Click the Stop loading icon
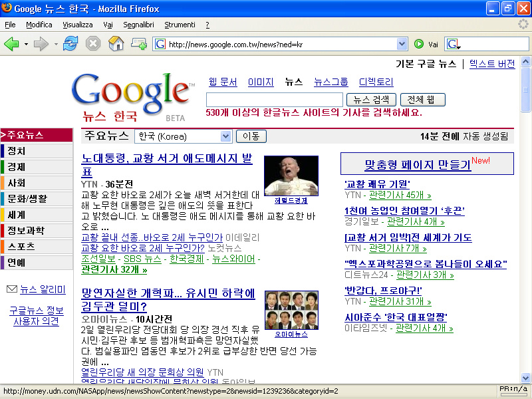 click(x=93, y=44)
